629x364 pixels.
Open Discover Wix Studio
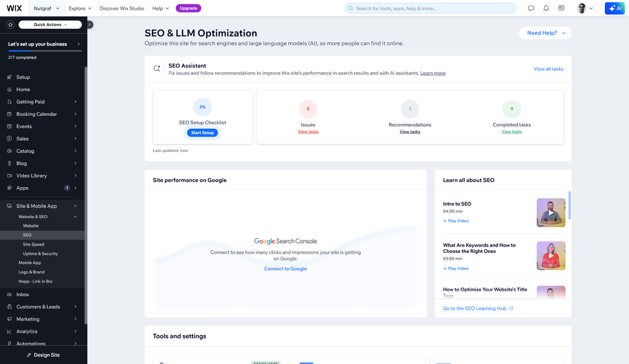point(122,8)
